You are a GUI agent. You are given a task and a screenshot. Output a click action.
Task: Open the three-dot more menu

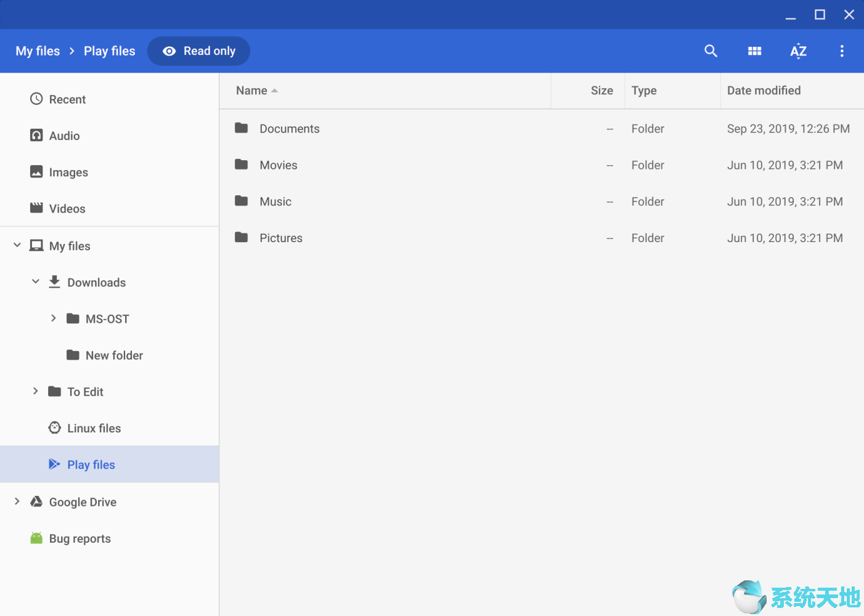[x=842, y=51]
